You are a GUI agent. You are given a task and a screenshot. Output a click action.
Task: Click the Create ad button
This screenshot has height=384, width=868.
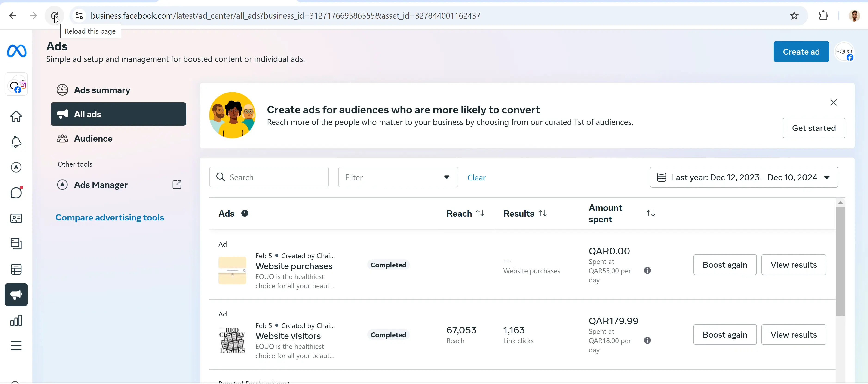(x=801, y=52)
